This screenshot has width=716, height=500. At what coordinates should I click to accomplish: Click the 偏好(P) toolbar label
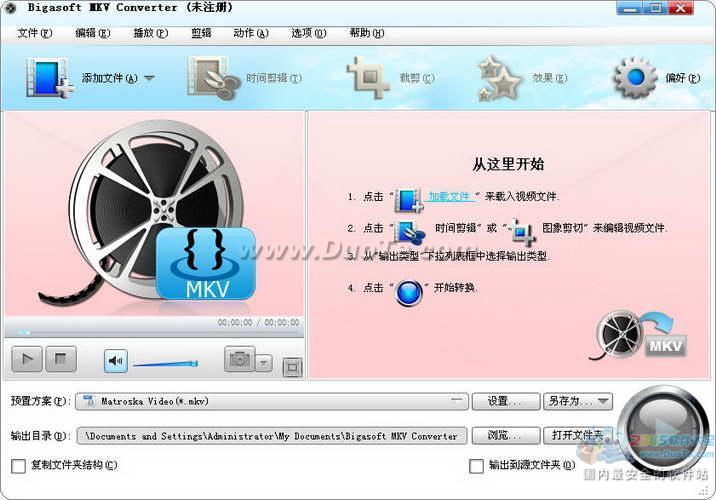tap(683, 78)
